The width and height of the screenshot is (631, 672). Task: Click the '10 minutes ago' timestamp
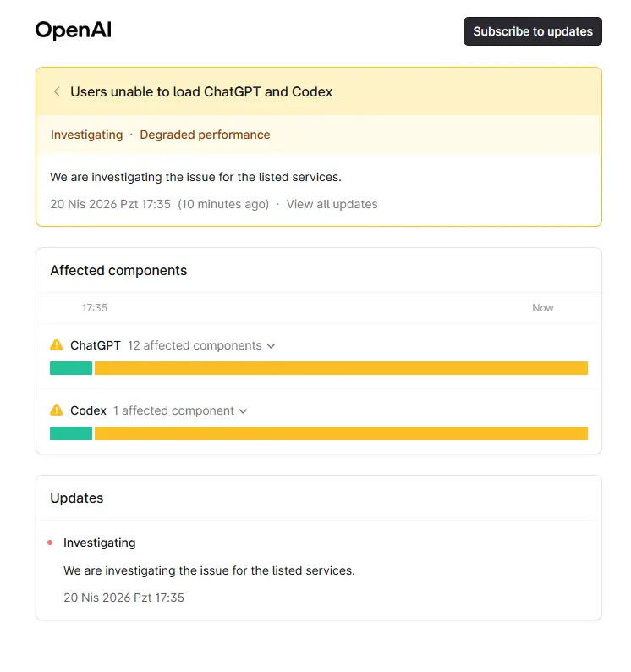pyautogui.click(x=223, y=204)
